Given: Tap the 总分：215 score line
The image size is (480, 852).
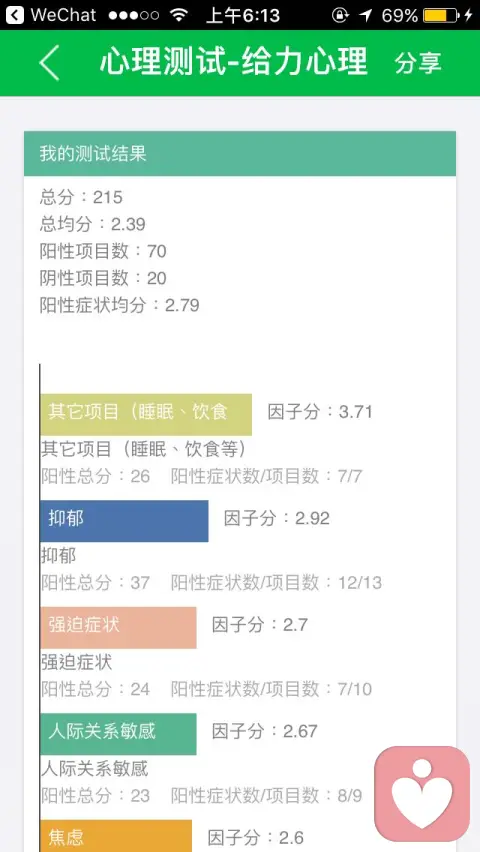Looking at the screenshot, I should [81, 197].
